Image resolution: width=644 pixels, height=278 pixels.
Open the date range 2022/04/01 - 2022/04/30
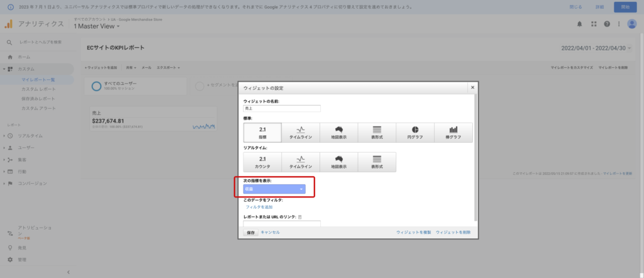click(x=596, y=48)
